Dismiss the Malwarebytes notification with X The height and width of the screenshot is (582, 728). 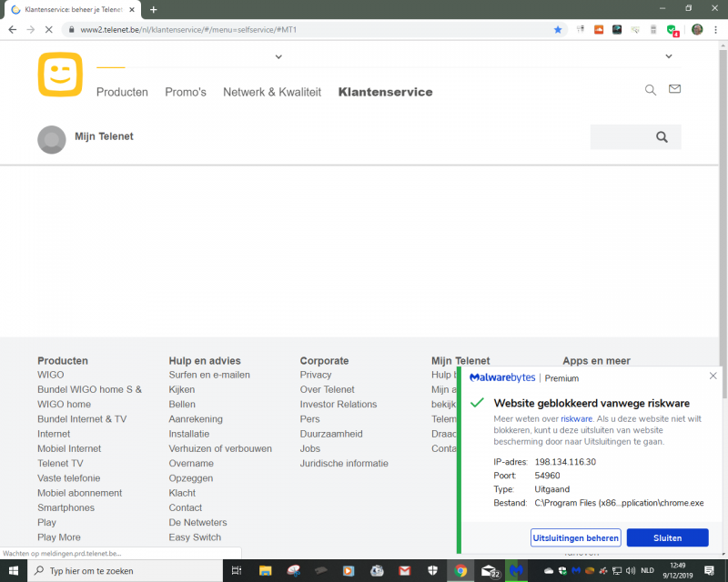[713, 376]
